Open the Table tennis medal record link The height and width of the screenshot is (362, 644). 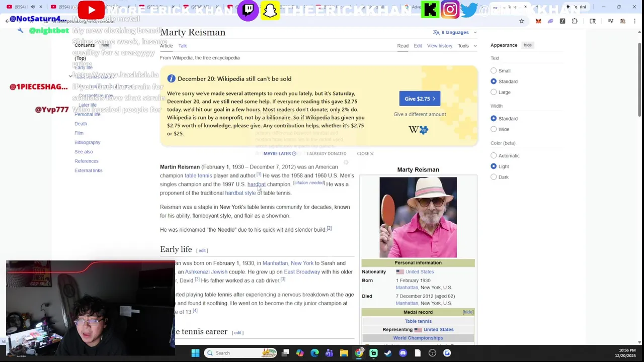418,321
